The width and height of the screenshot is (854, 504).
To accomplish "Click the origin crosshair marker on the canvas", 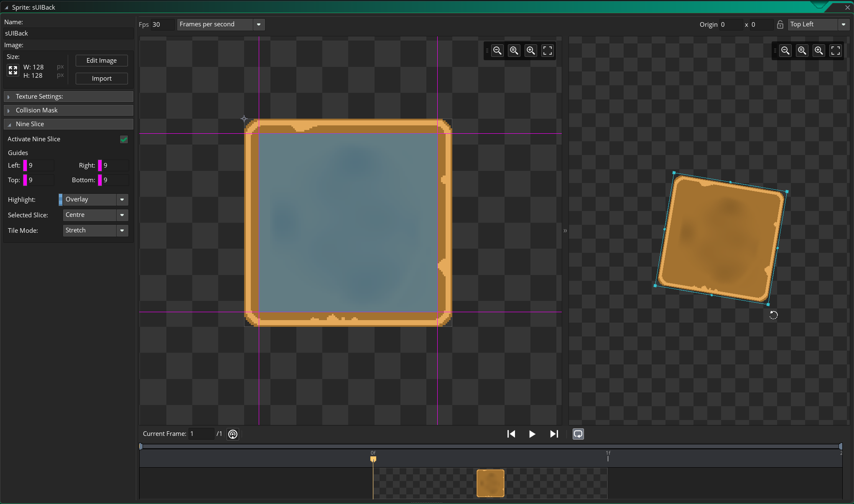I will [244, 119].
